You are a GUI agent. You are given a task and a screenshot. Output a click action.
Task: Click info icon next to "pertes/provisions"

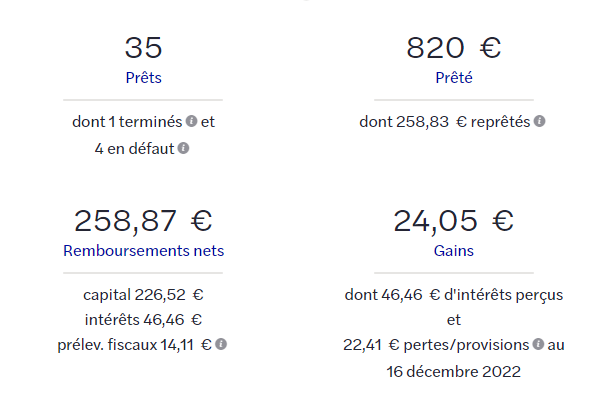pos(538,344)
